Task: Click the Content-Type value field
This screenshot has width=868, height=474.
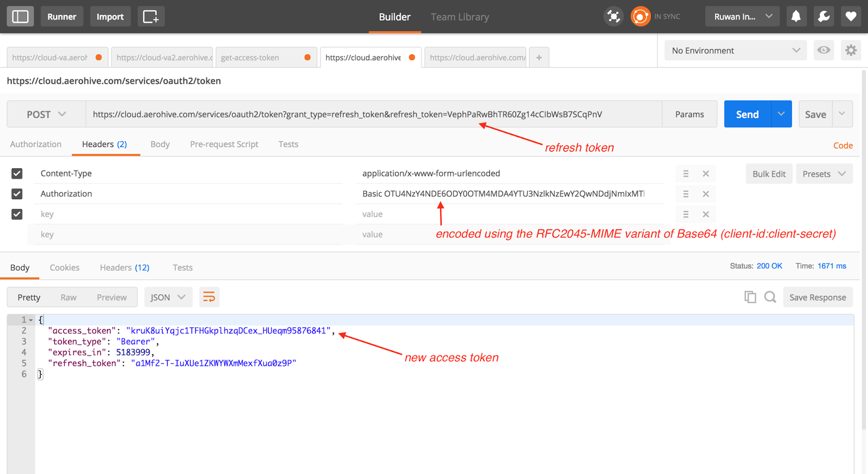Action: [x=510, y=173]
